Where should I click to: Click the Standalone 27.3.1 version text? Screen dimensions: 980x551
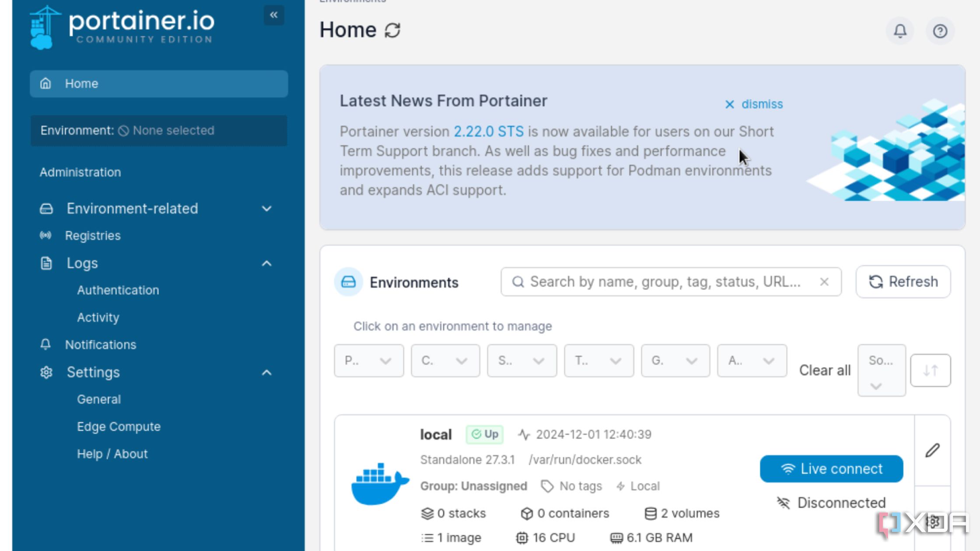click(467, 460)
